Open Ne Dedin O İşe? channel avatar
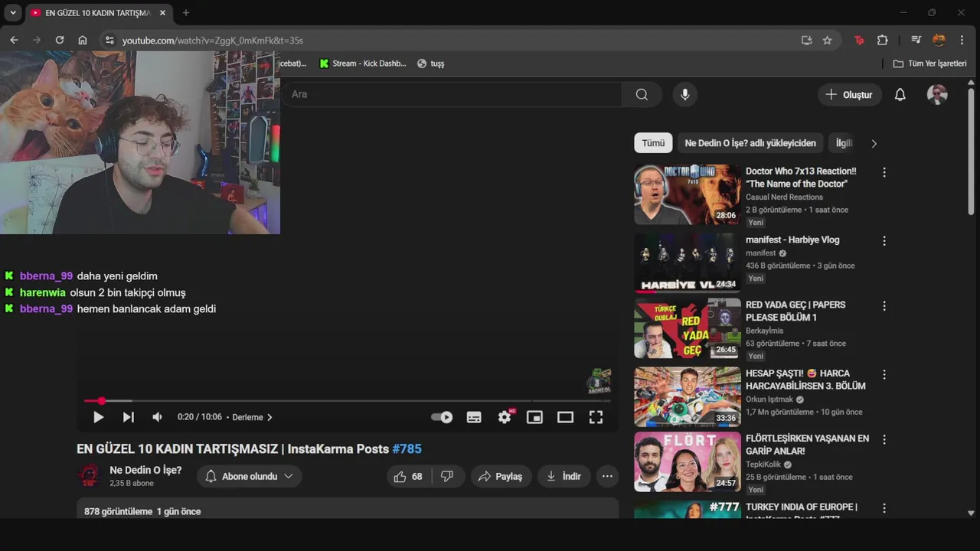Viewport: 980px width, 551px height. pyautogui.click(x=89, y=475)
